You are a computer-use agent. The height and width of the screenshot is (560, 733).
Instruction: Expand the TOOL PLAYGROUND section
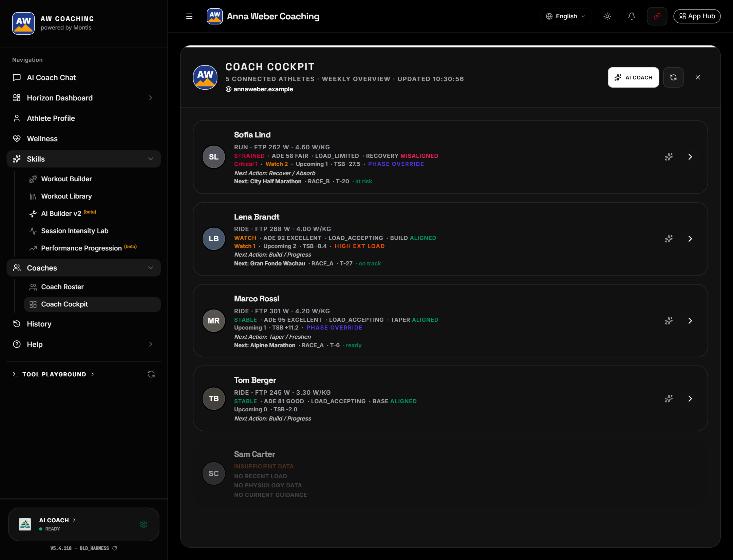(x=54, y=374)
